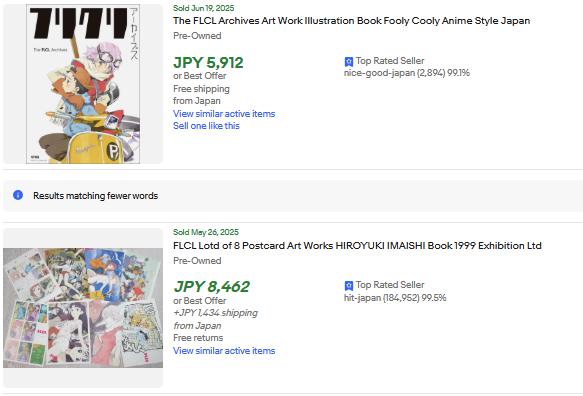Click 'Top Rated Seller' text for second listing

[x=390, y=285]
